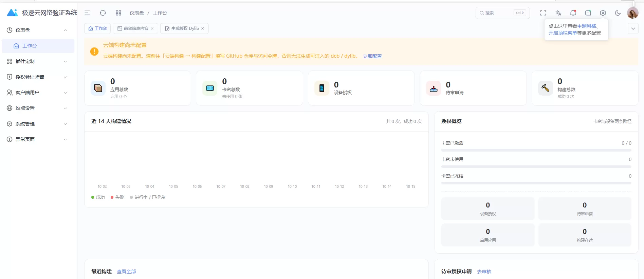The height and width of the screenshot is (279, 644).
Task: Click the orange warning icon in alert
Action: 94,52
